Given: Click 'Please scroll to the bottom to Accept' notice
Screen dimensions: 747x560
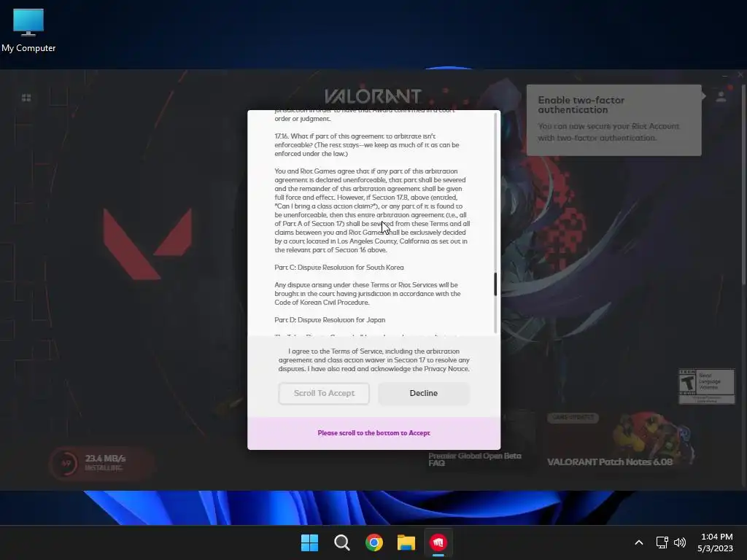Looking at the screenshot, I should (x=374, y=433).
